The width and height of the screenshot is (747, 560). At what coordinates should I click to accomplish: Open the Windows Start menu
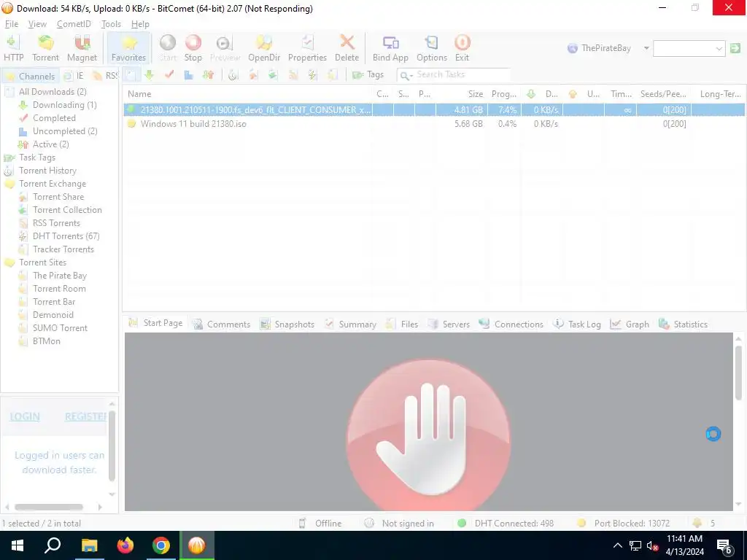pos(18,545)
